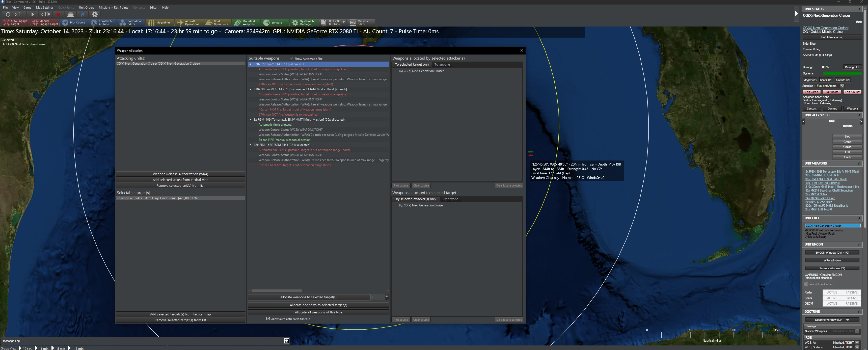Image resolution: width=868 pixels, height=350 pixels.
Task: Open Aircraft Operations from the toolbar
Action: [x=189, y=22]
